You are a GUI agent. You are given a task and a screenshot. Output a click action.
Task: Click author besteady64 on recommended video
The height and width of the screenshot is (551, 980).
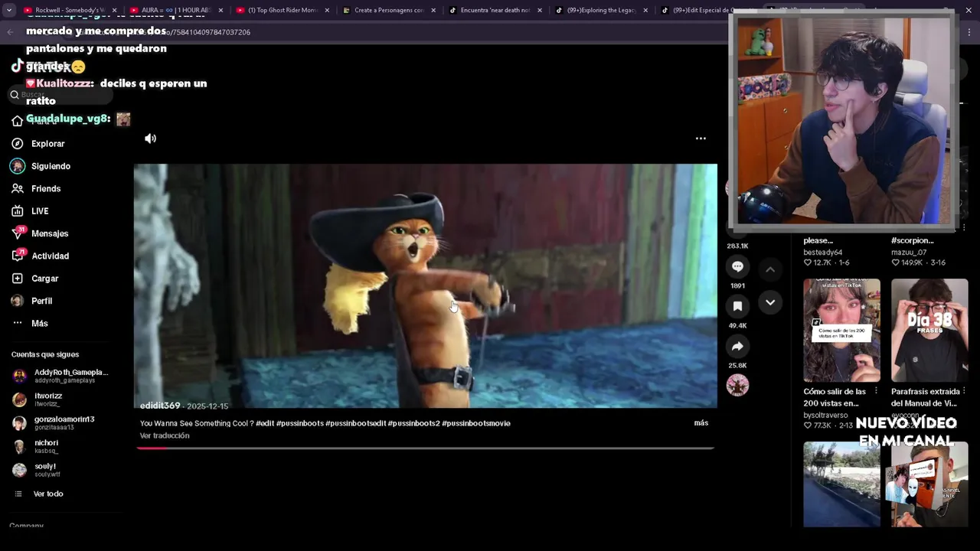coord(822,252)
